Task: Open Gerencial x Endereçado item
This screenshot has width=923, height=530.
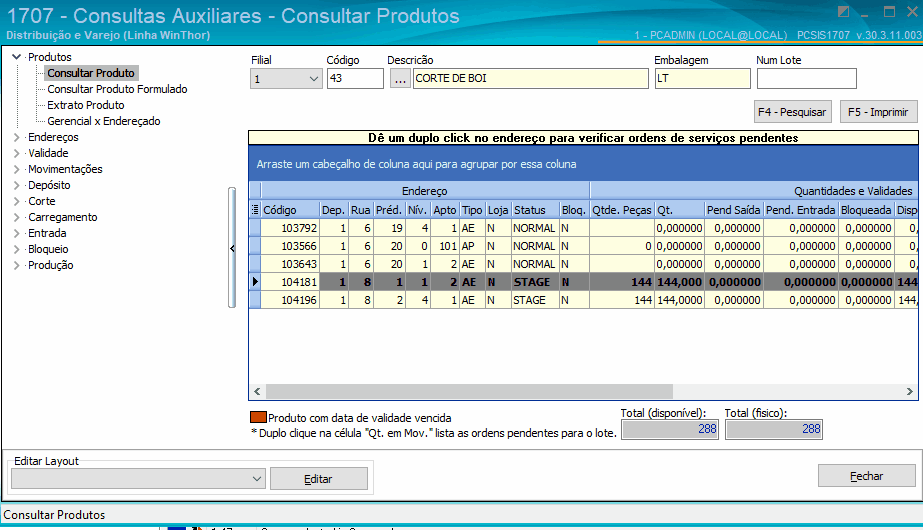Action: point(104,121)
